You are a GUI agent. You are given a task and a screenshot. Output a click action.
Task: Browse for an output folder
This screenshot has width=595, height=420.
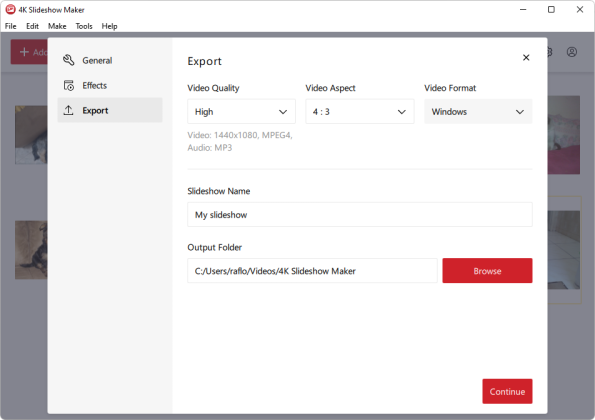point(487,271)
